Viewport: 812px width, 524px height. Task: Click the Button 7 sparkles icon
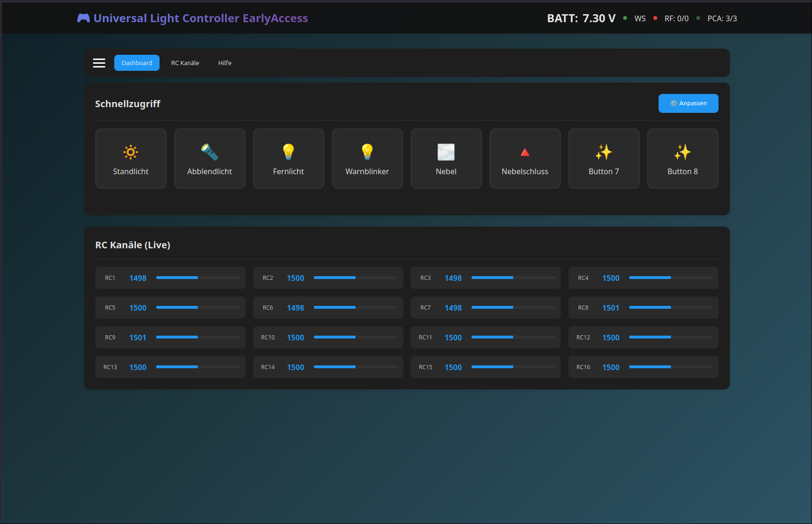(604, 152)
